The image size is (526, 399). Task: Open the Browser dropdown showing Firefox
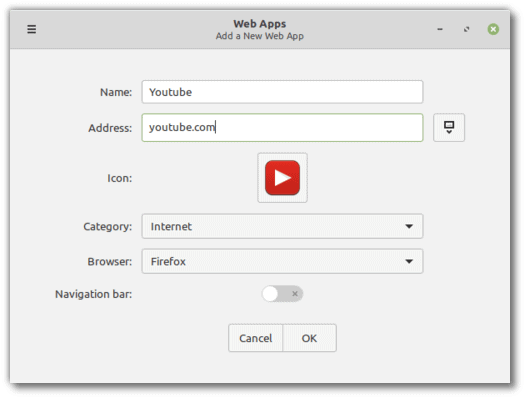tap(282, 261)
